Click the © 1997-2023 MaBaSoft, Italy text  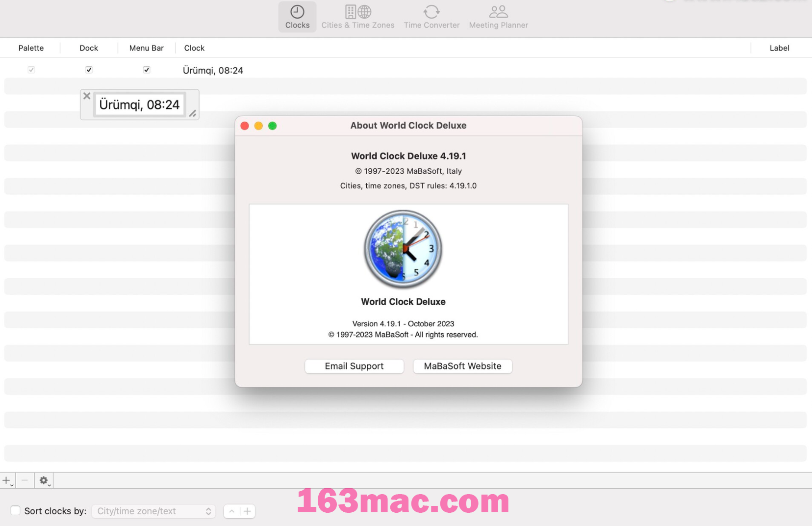[x=408, y=171]
